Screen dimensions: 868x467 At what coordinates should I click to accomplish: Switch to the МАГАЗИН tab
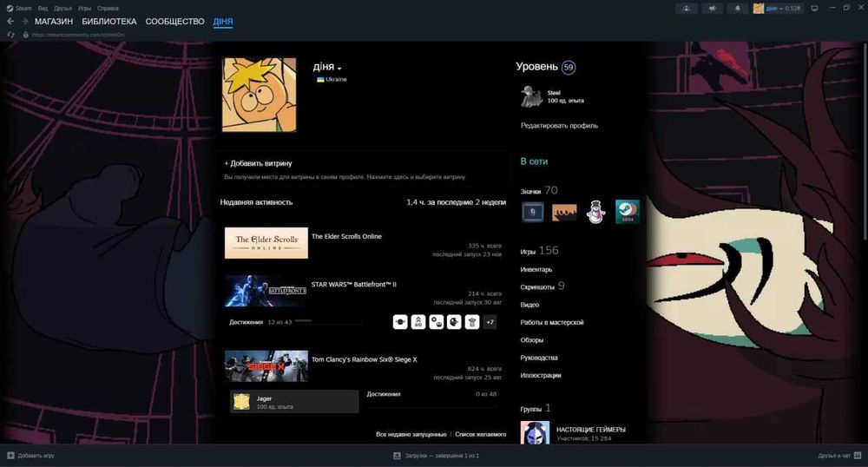tap(54, 21)
